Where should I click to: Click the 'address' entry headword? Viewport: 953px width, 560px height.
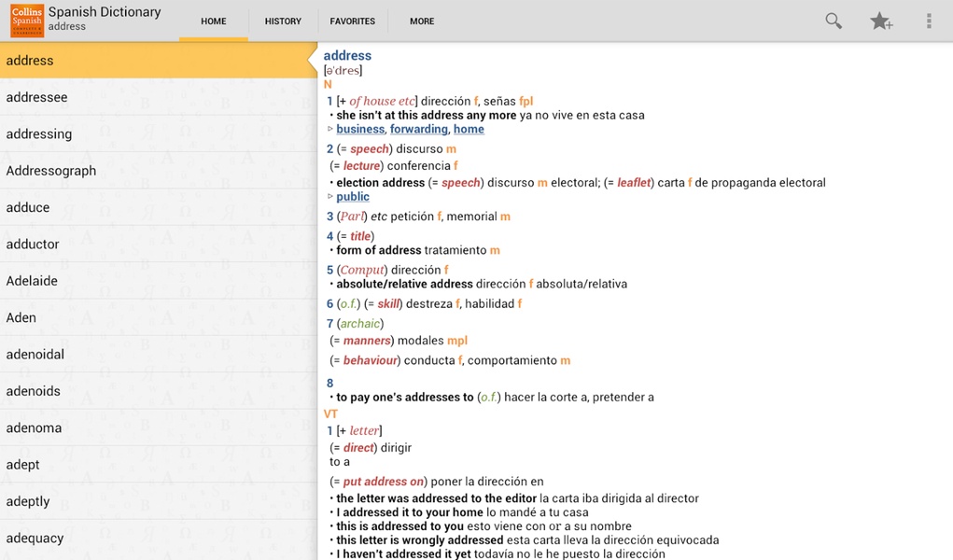tap(347, 55)
